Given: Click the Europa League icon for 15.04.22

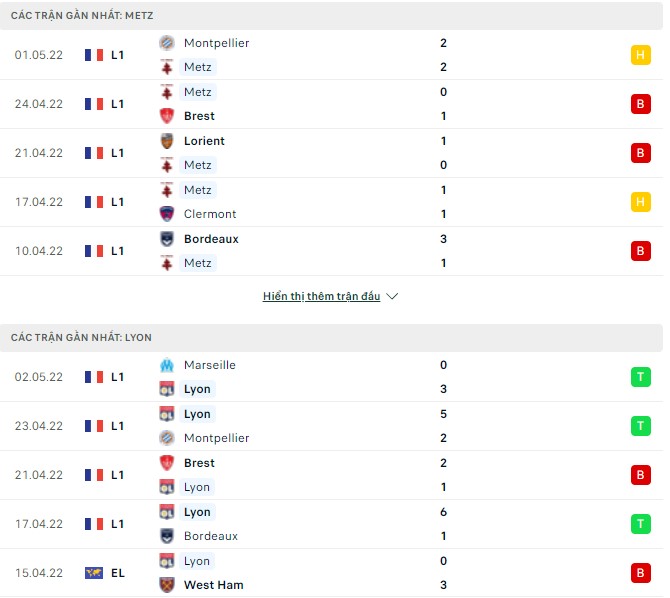Looking at the screenshot, I should (95, 573).
